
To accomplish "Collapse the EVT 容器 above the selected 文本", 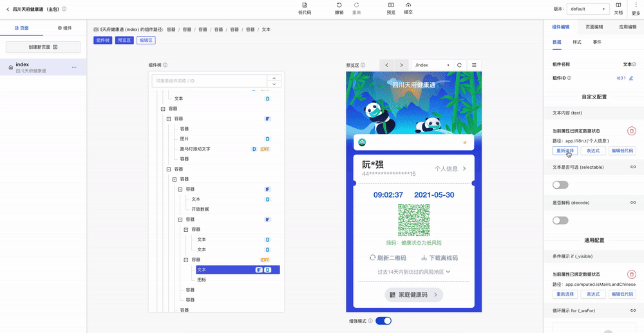I will [185, 260].
